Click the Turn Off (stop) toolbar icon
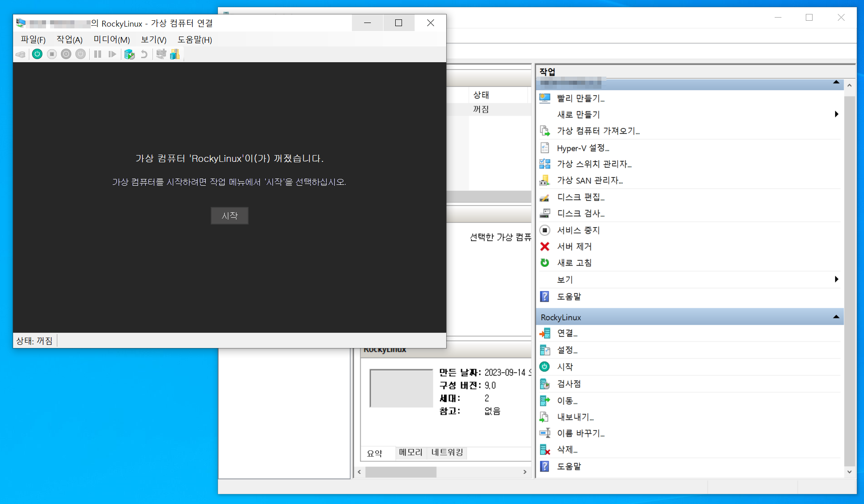The width and height of the screenshot is (864, 504). click(x=52, y=55)
